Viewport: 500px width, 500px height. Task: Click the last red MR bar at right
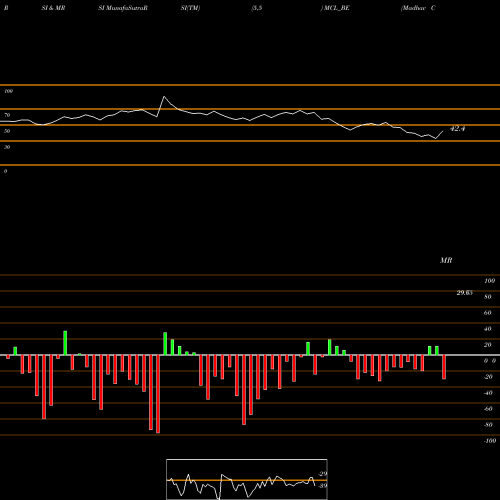click(444, 367)
